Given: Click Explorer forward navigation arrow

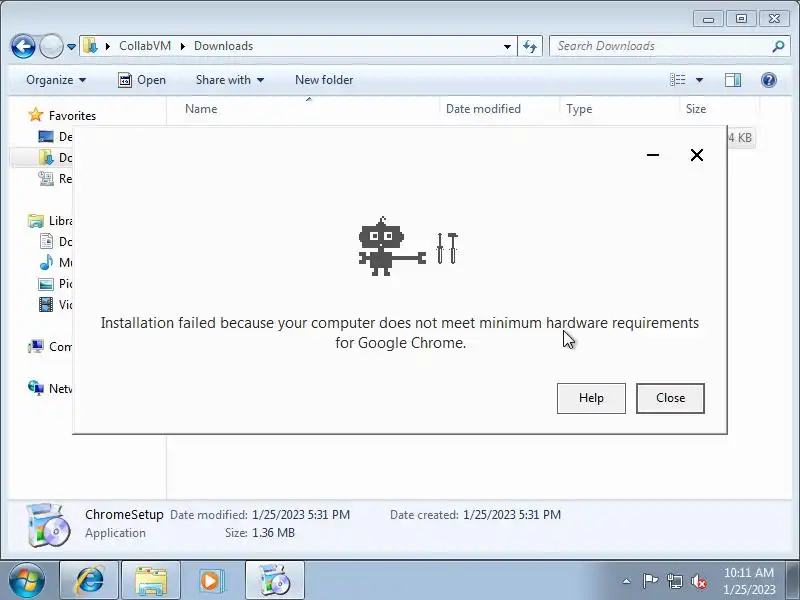Looking at the screenshot, I should point(51,46).
